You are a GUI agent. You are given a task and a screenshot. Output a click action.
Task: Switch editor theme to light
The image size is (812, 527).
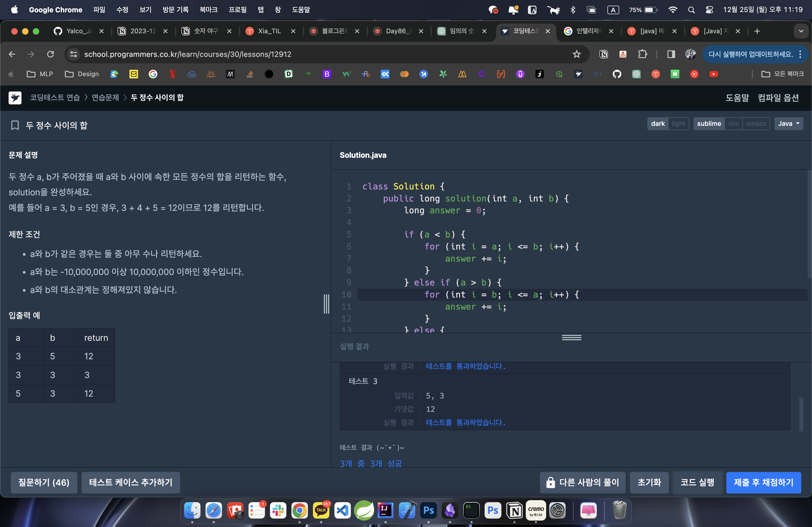point(678,124)
